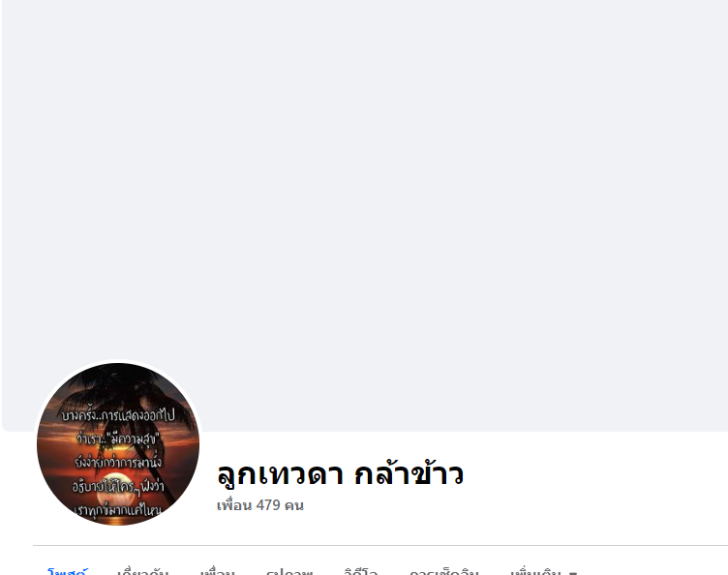Screen dimensions: 728x575
Task: Click the word กล้าข้าว in the name
Action: point(409,473)
